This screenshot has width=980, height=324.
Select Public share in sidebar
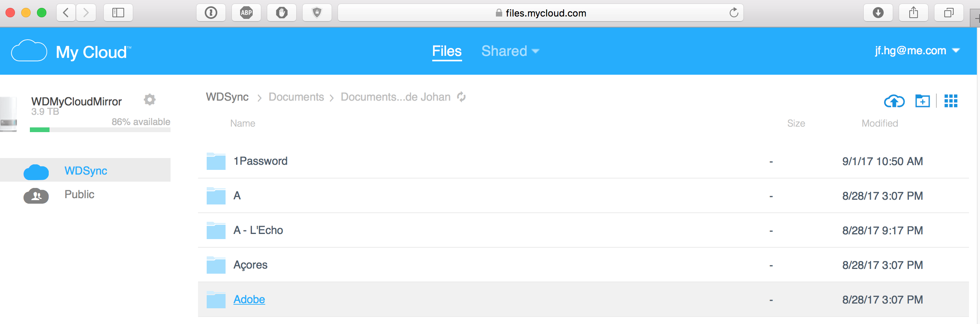point(79,195)
